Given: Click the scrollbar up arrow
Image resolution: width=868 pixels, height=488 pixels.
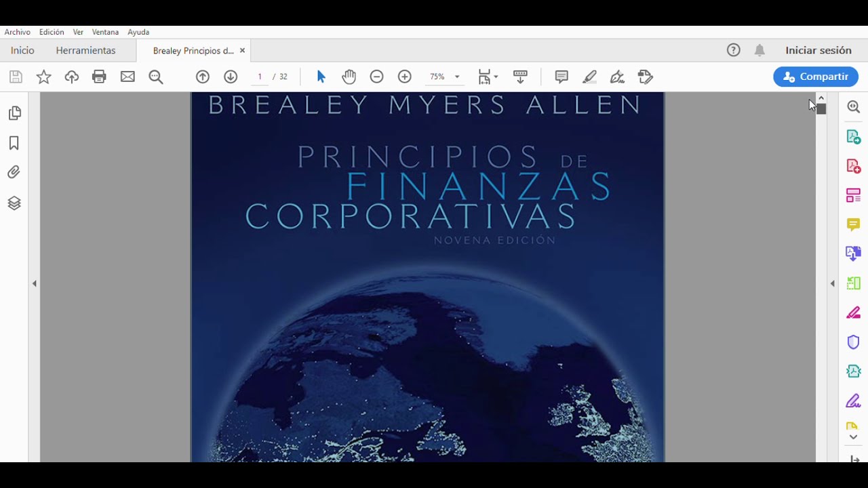Looking at the screenshot, I should coord(821,98).
